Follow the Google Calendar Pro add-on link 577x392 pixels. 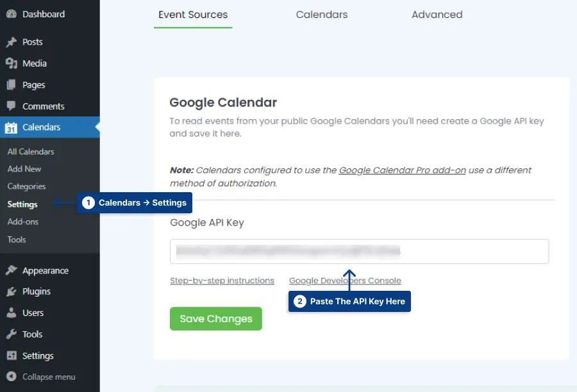tap(402, 170)
